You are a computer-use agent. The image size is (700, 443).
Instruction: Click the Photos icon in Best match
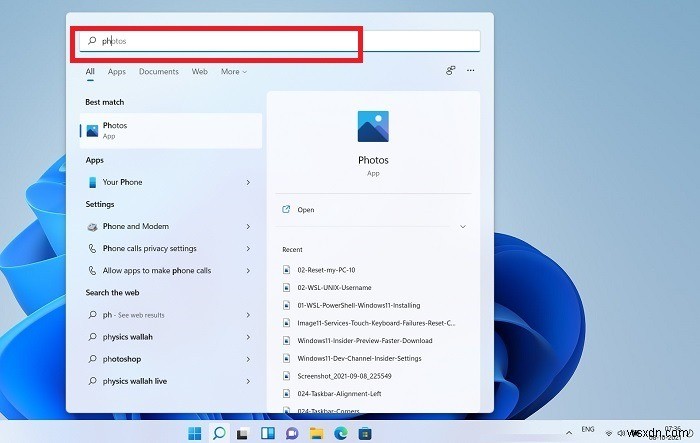pos(92,131)
